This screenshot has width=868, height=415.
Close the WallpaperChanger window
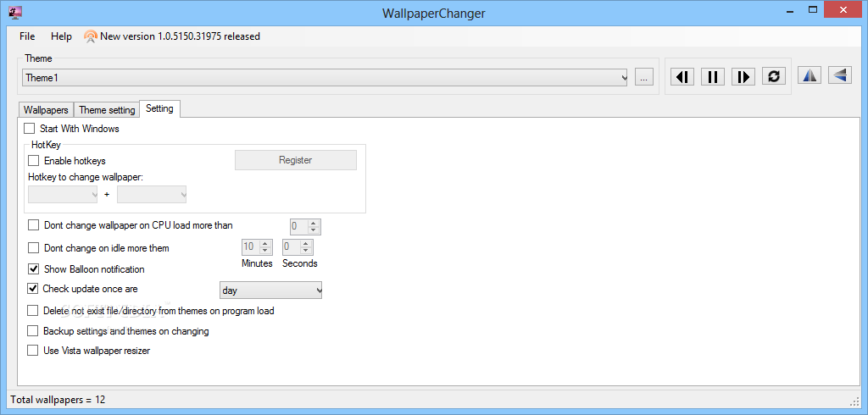tap(843, 10)
